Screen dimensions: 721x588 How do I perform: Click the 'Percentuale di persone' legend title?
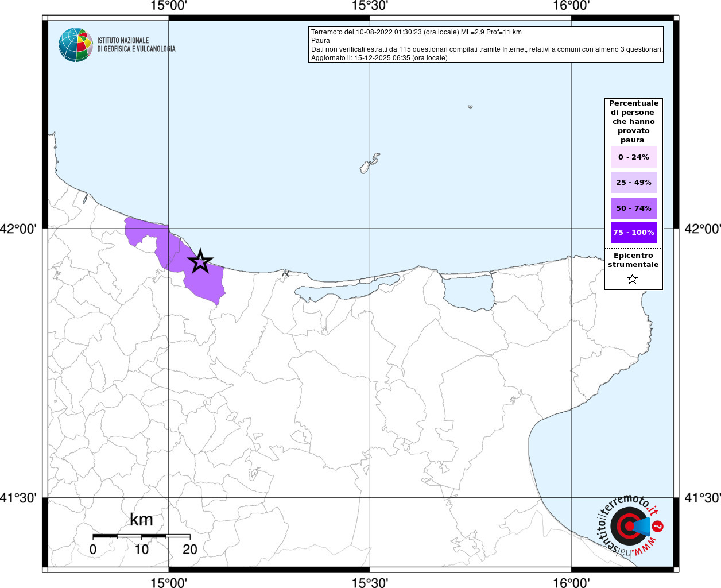point(634,122)
